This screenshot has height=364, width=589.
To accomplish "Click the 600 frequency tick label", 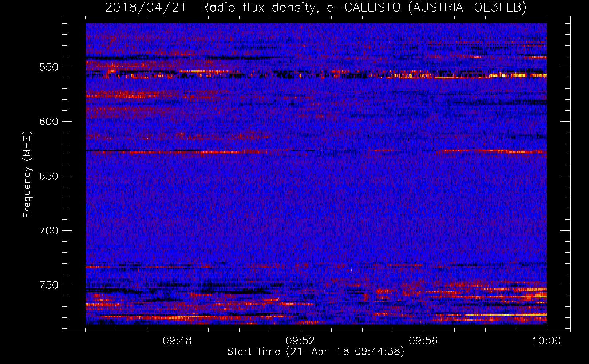I will [x=49, y=122].
